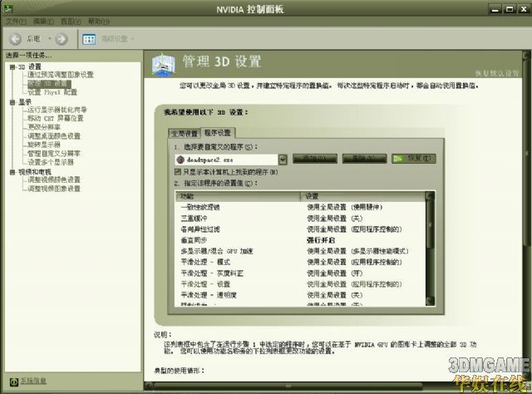Click settings list scroll down arrow
The height and width of the screenshot is (394, 532).
(x=430, y=301)
